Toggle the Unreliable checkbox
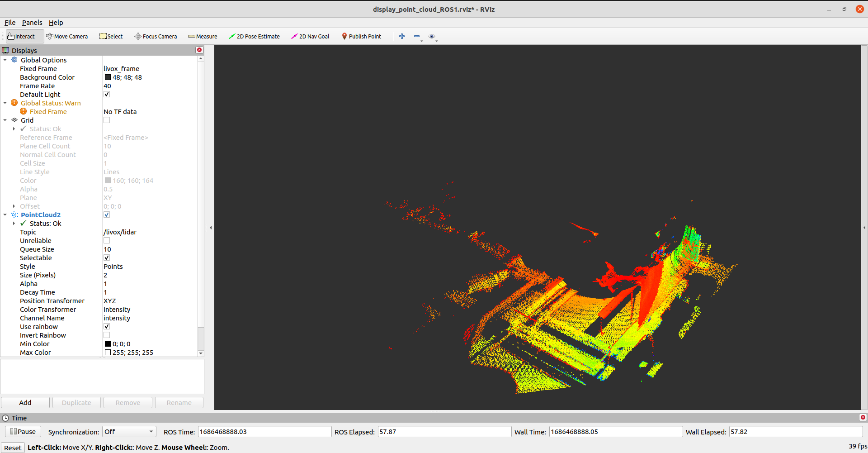 pos(107,240)
